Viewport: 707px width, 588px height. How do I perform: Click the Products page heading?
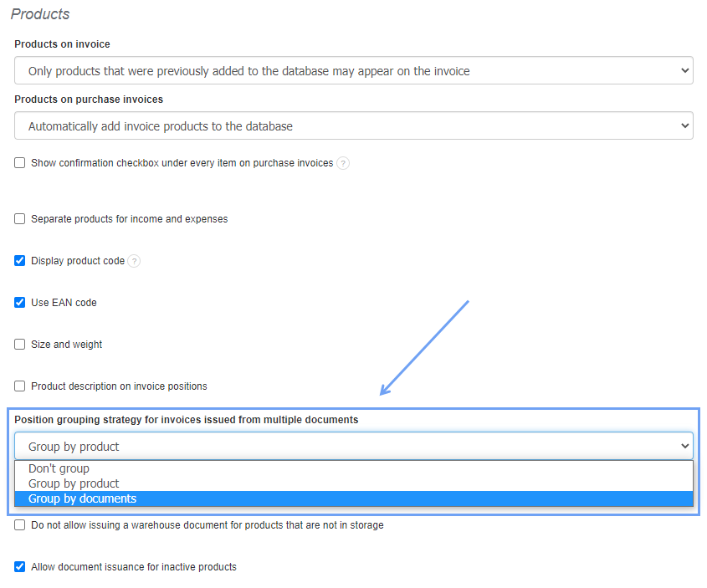[39, 13]
